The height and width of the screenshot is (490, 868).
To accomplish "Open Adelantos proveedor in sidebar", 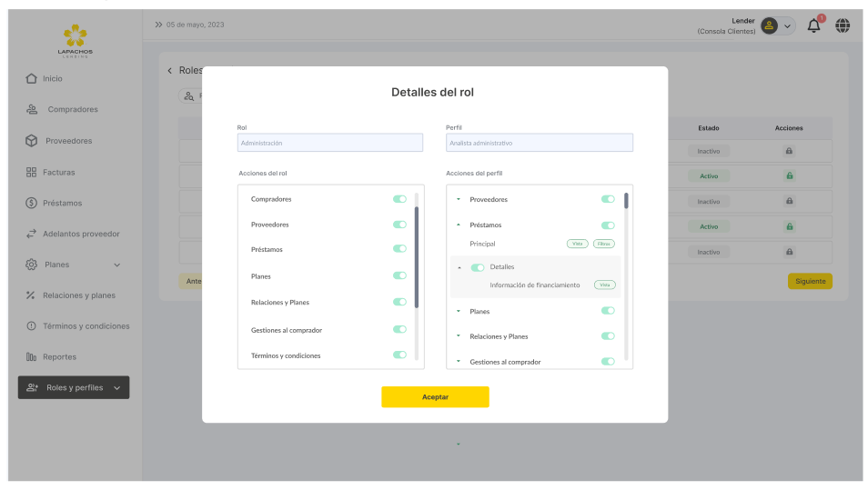I will click(80, 234).
